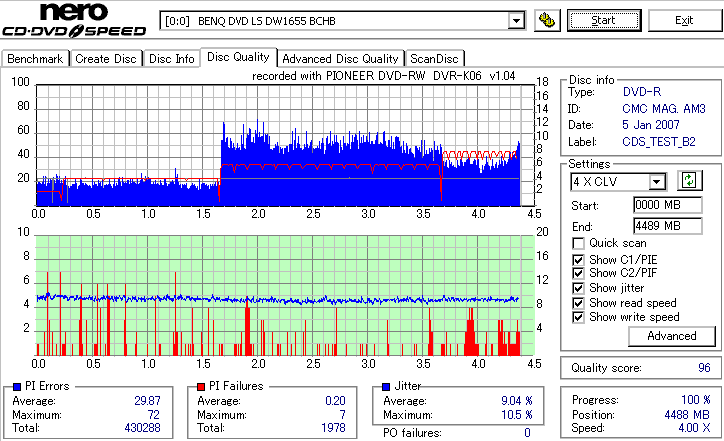Click the PI Errors total 430288
The height and width of the screenshot is (441, 724).
point(142,428)
